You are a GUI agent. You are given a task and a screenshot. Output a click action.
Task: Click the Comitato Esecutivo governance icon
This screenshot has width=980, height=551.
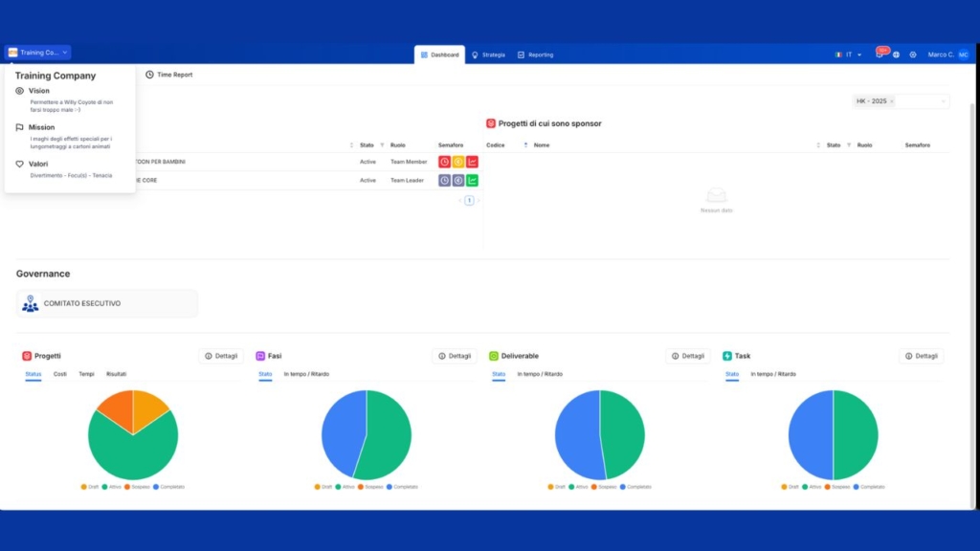pyautogui.click(x=31, y=303)
